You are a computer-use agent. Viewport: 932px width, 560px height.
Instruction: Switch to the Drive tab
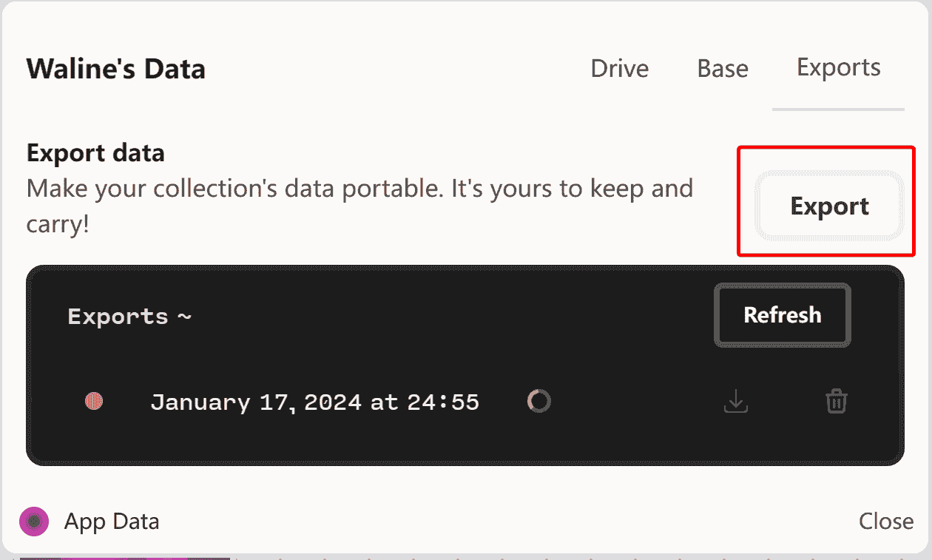pyautogui.click(x=619, y=69)
